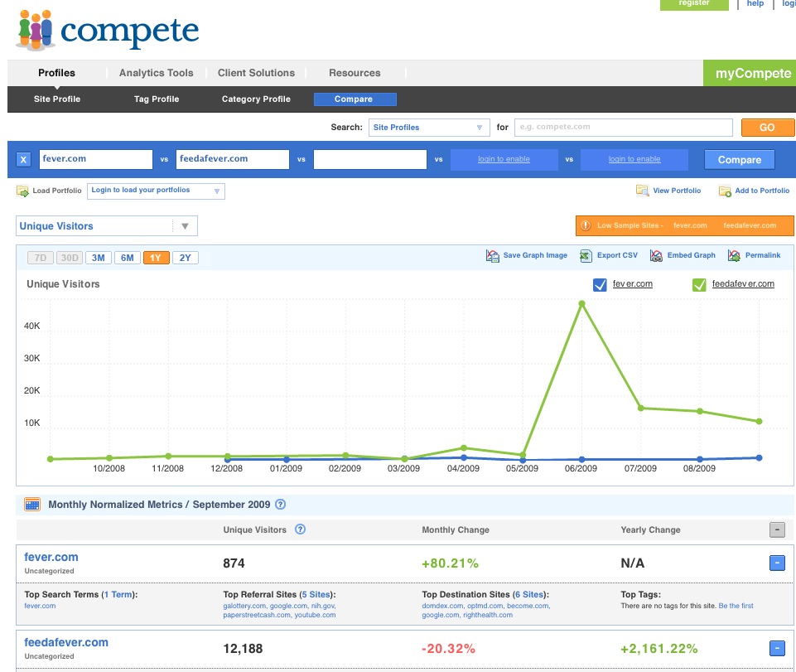Click the register button

click(x=694, y=4)
